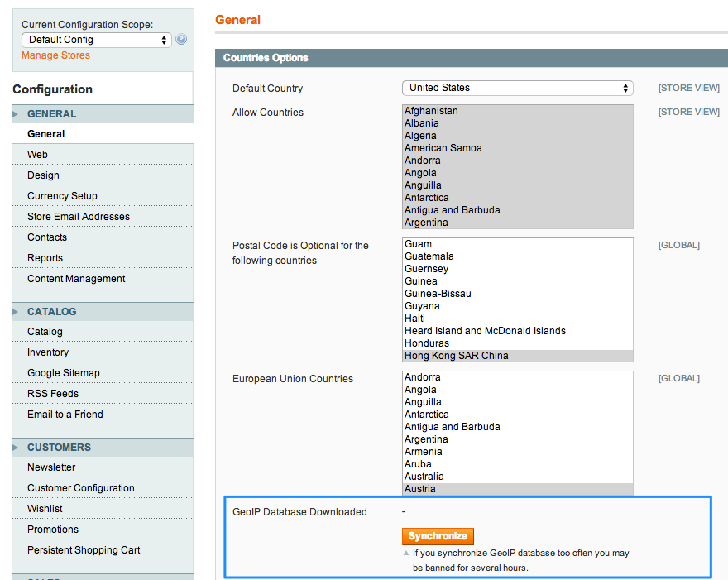The height and width of the screenshot is (580, 728).
Task: Select Guinea-Bissau in the Postal Code Optional list
Action: tap(517, 294)
